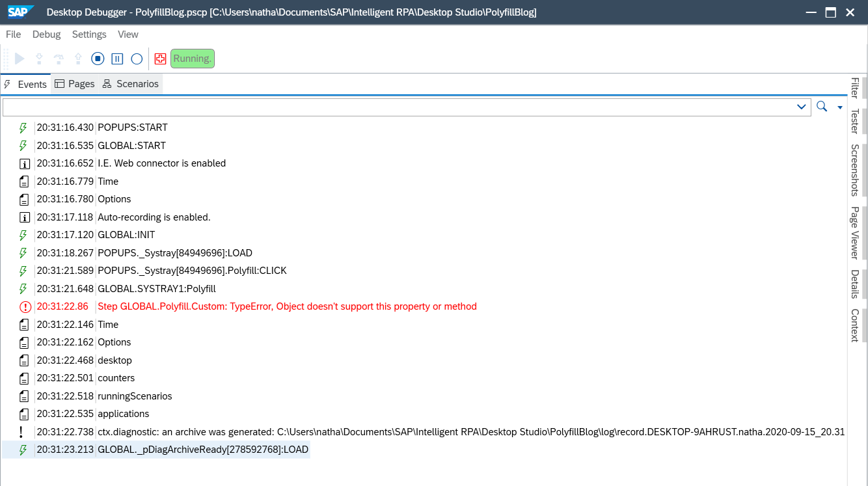Click the SAP logo in title bar
Screen dimensions: 868x486
(x=21, y=12)
